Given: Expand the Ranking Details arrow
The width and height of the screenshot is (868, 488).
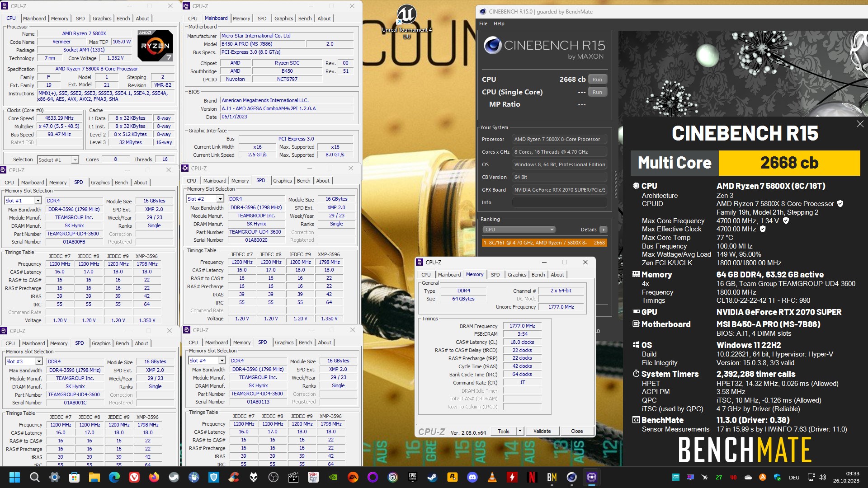Looking at the screenshot, I should point(604,230).
